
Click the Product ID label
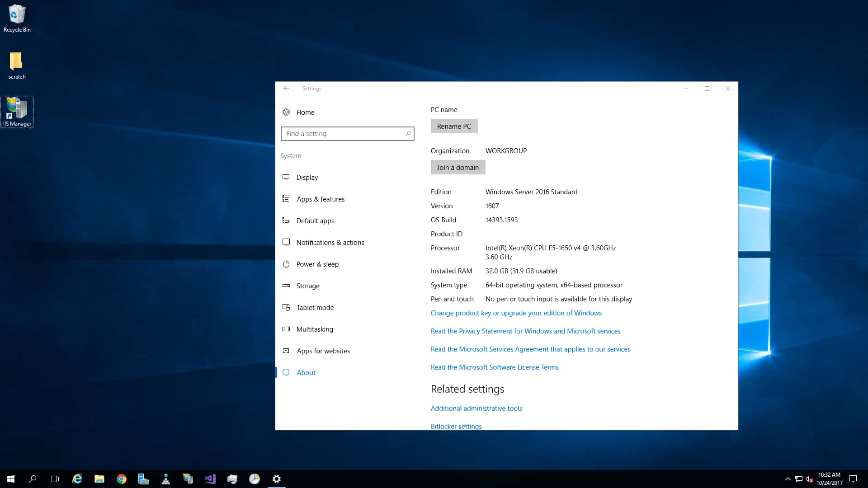click(447, 234)
